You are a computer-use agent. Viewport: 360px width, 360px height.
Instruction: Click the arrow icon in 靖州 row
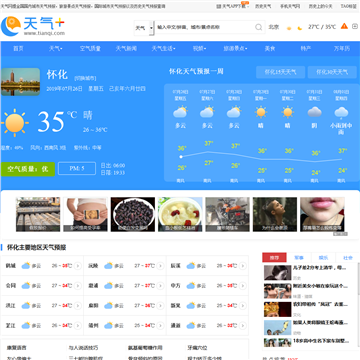(x=160, y=325)
